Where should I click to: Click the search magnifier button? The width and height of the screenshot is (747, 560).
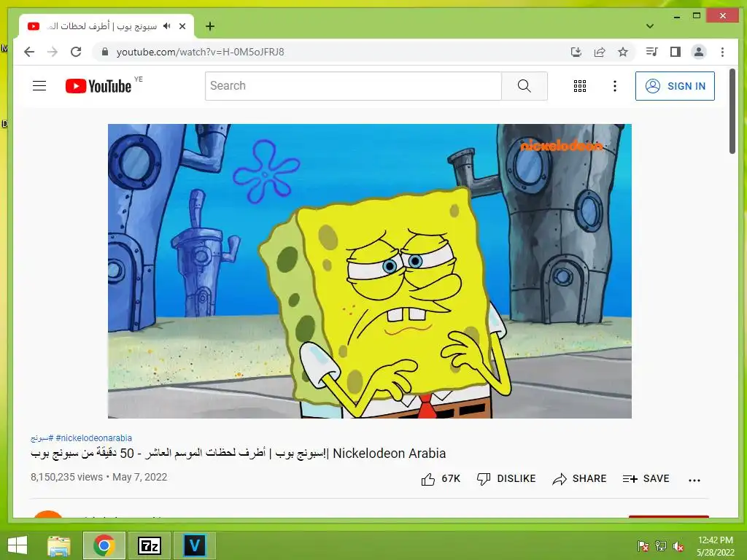(524, 86)
